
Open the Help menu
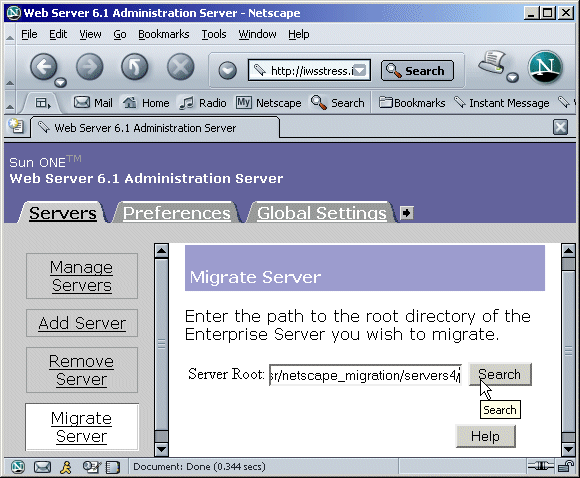pyautogui.click(x=299, y=34)
